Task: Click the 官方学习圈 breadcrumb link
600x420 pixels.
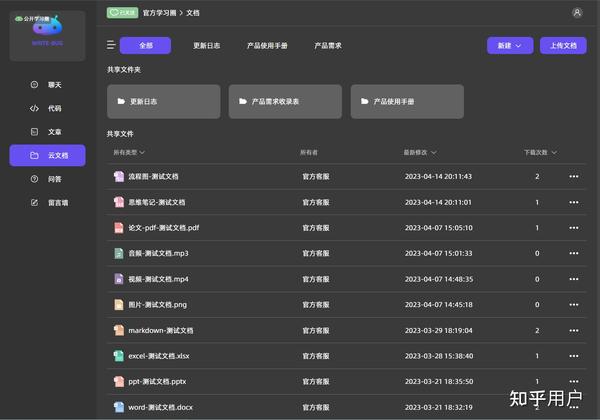Action: [x=159, y=13]
